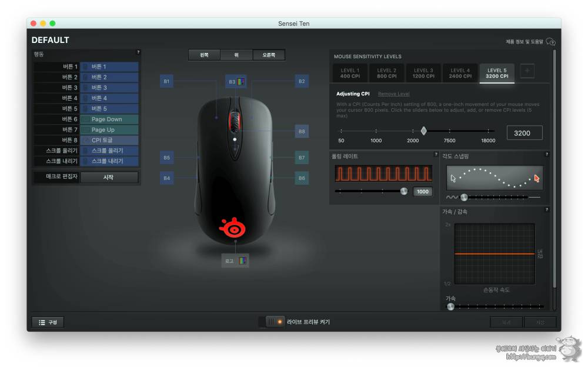Screen dimensions: 588x367
Task: Open the 버튼 3 action dropdown
Action: pyautogui.click(x=109, y=88)
